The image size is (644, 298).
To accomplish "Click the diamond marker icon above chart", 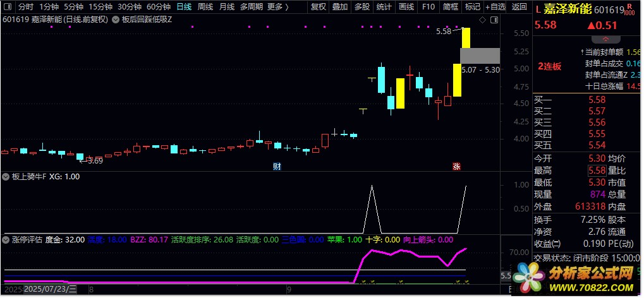I will (x=483, y=20).
